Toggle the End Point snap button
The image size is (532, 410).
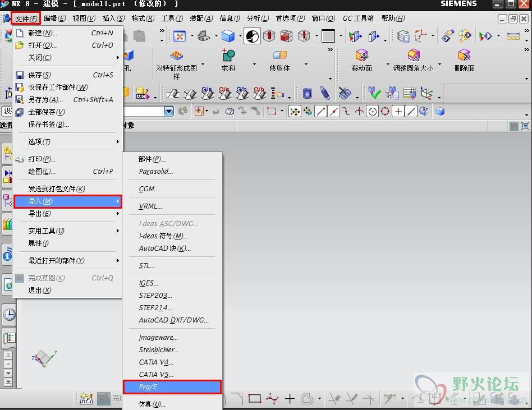[320, 111]
